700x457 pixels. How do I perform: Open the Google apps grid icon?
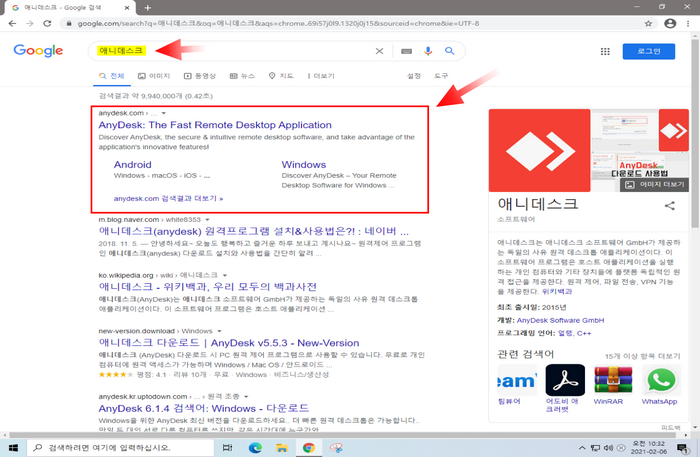pos(605,51)
